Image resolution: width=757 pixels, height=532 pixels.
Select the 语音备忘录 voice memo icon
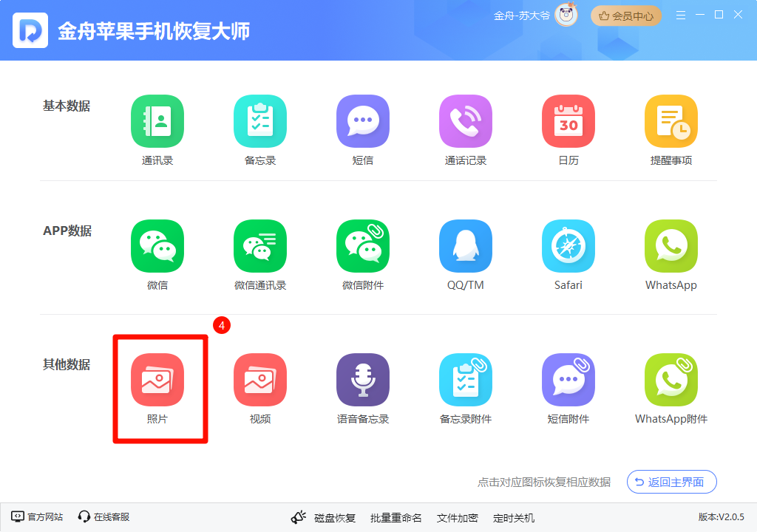[x=363, y=380]
